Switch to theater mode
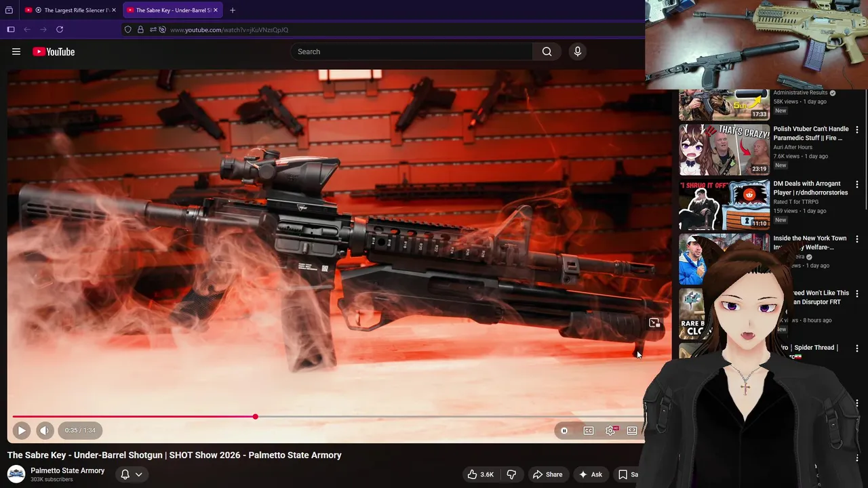This screenshot has width=868, height=488. coord(632,430)
